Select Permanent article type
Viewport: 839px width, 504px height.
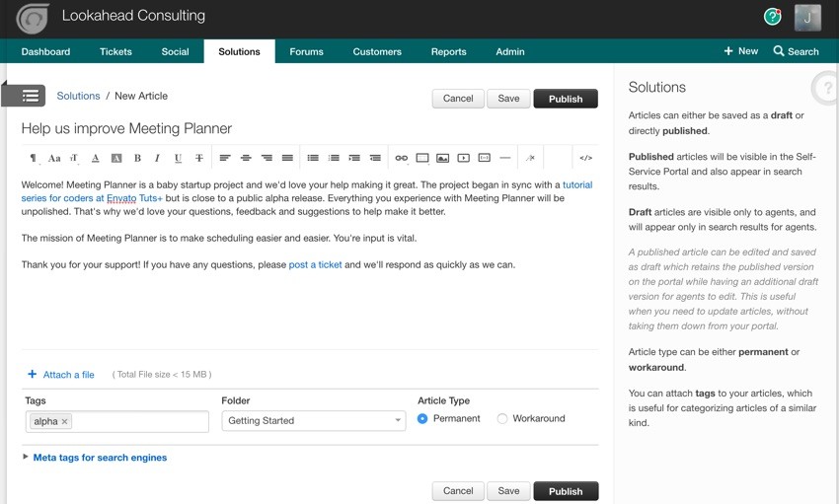(x=422, y=418)
